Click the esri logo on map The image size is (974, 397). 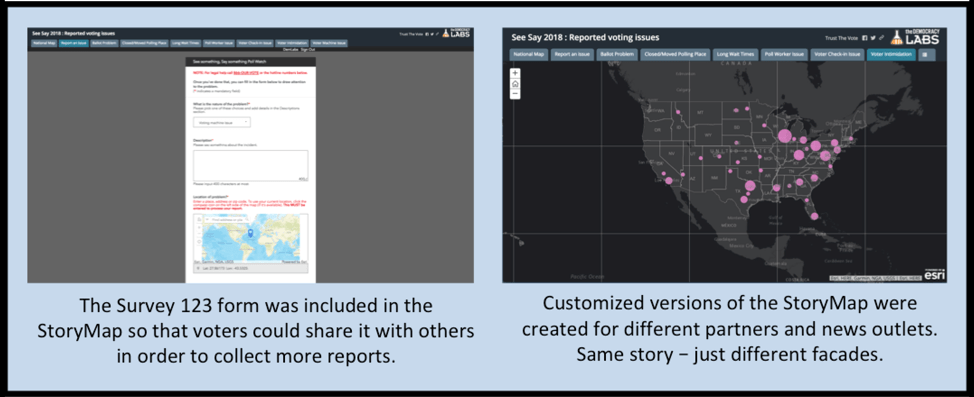tap(935, 274)
